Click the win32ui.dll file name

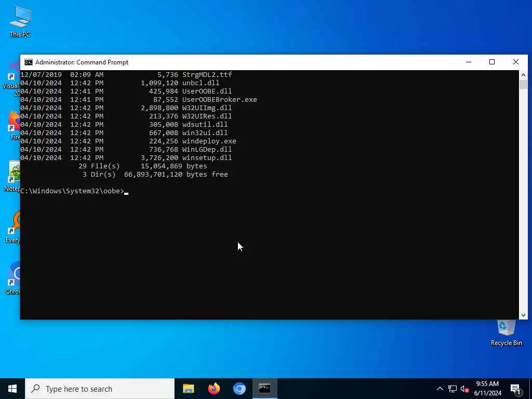point(205,132)
